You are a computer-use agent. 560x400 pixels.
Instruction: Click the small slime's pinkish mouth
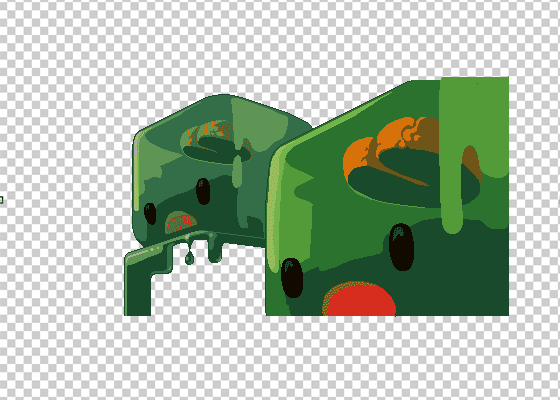(x=181, y=222)
